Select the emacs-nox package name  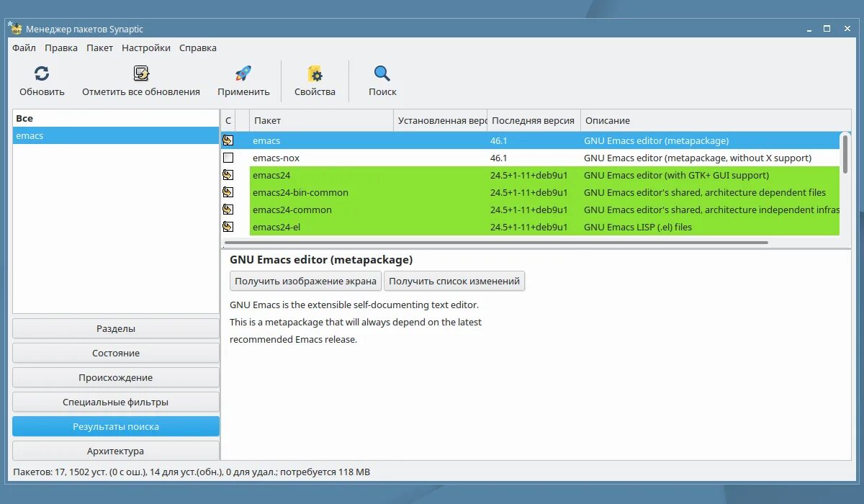pyautogui.click(x=276, y=158)
